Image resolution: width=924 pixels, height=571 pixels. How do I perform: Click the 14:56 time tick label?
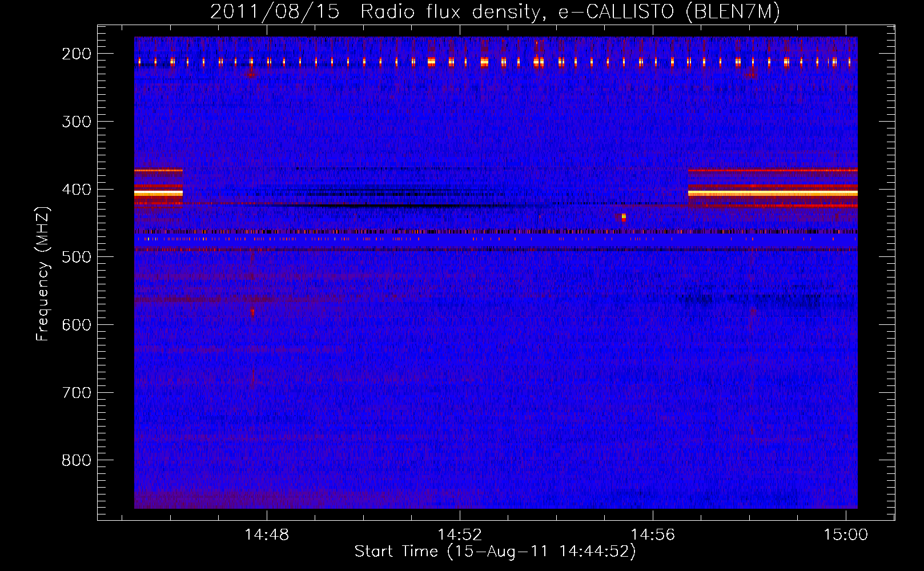(x=653, y=535)
